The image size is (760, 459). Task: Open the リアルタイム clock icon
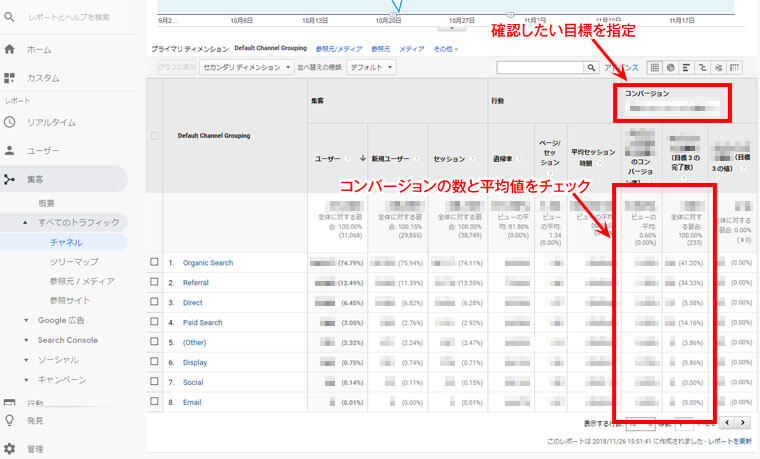[9, 122]
